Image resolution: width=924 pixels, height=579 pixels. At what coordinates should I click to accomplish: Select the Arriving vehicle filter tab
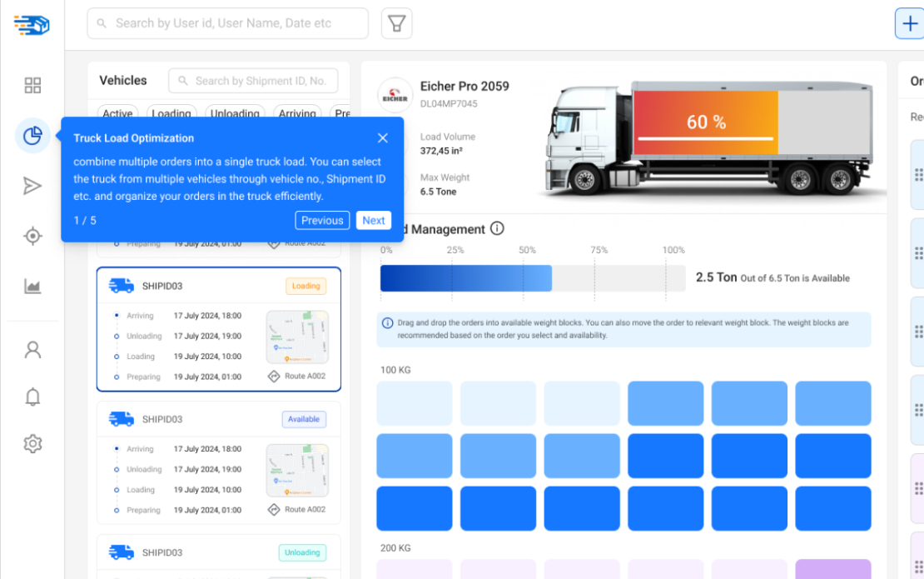tap(297, 112)
